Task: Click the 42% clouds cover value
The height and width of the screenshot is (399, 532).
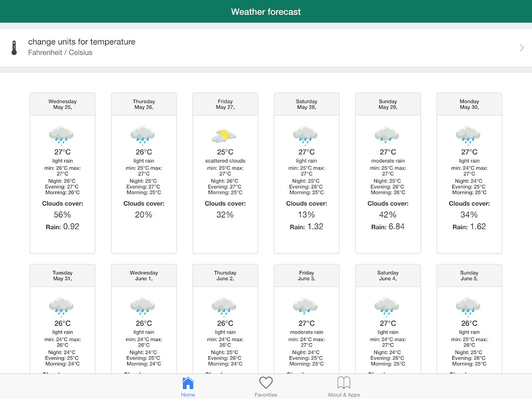Action: (x=388, y=215)
